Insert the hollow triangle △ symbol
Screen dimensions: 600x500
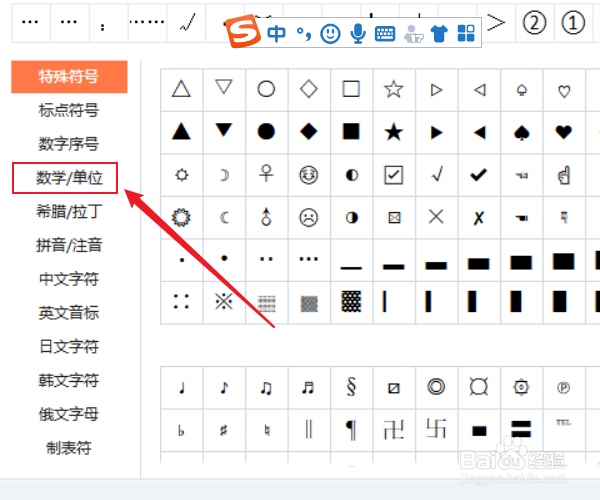[x=181, y=90]
